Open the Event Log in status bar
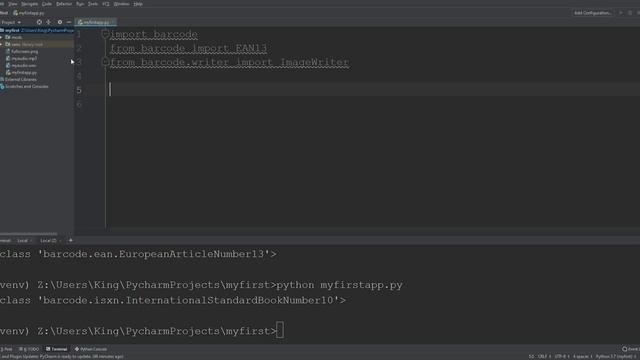This screenshot has width=640, height=360. 631,349
